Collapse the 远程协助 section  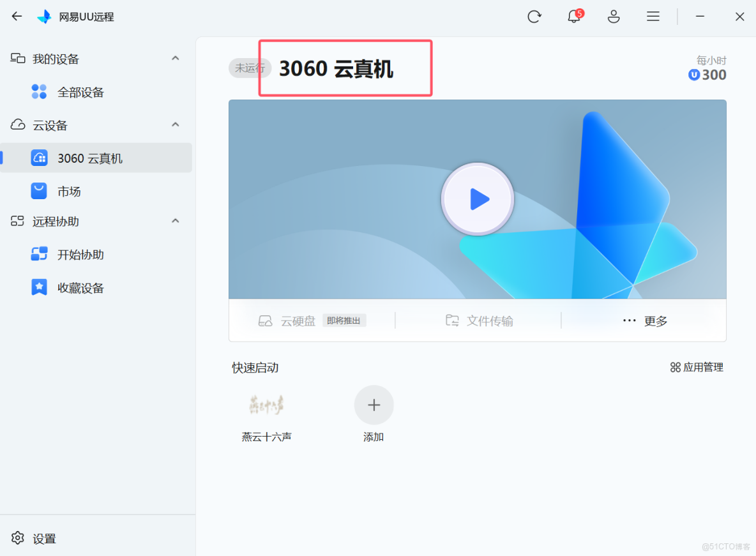coord(176,222)
